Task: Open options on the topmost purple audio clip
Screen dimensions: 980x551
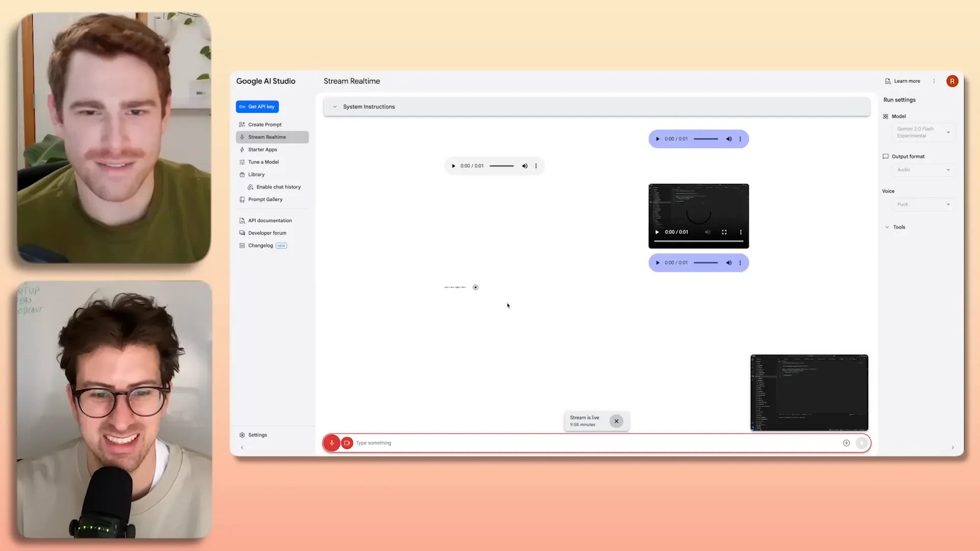Action: click(740, 139)
